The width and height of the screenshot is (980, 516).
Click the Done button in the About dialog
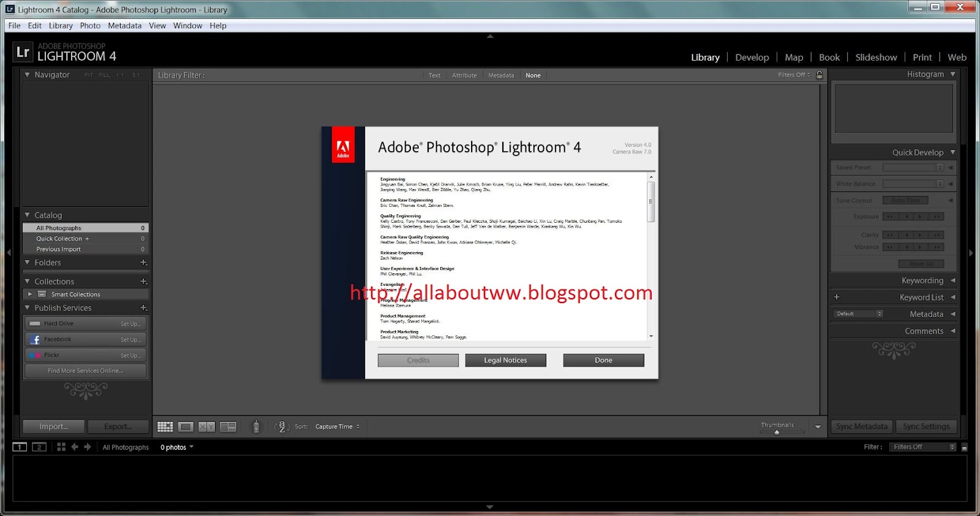603,360
